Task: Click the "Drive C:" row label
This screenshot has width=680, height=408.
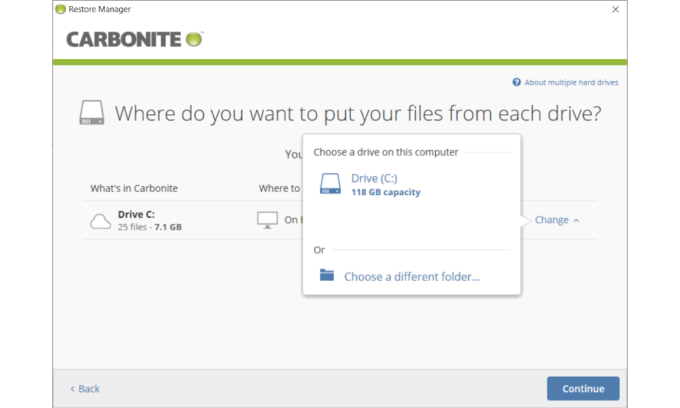Action: pyautogui.click(x=136, y=214)
